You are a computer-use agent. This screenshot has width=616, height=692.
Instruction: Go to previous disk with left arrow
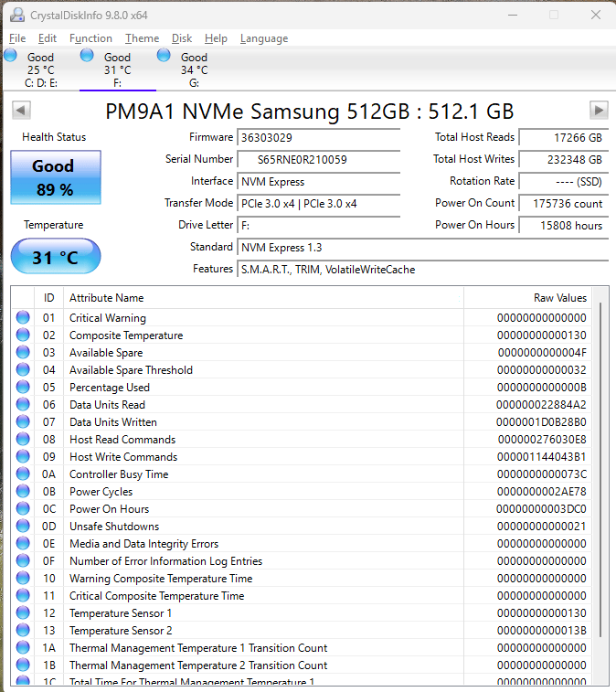pyautogui.click(x=21, y=110)
